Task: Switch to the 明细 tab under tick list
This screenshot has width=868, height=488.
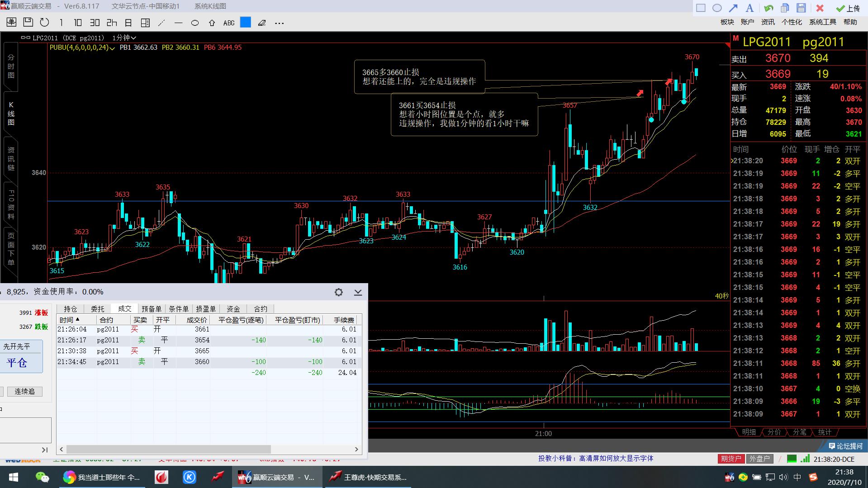Action: click(x=749, y=432)
